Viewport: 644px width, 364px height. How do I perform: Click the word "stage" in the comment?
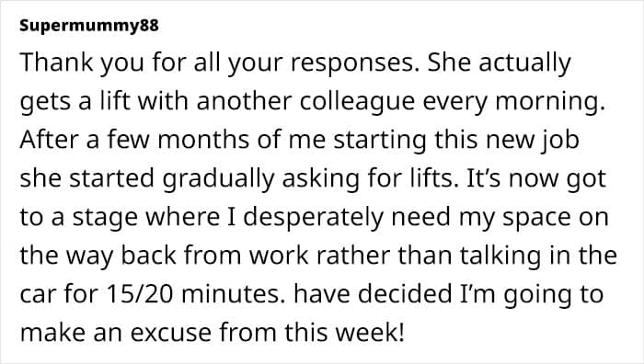click(105, 219)
